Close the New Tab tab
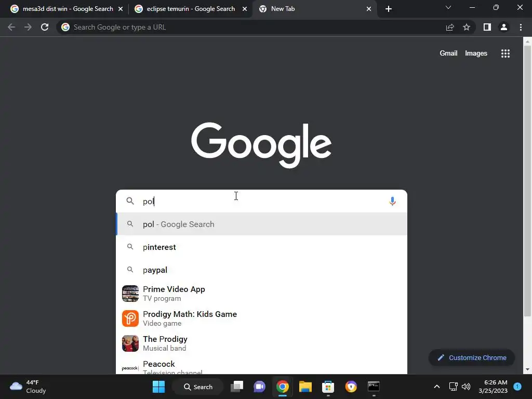 [x=369, y=9]
